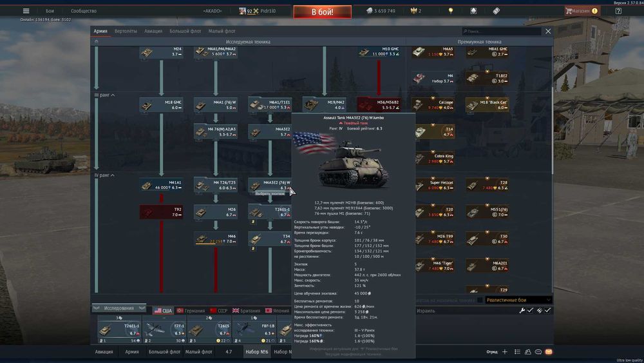This screenshot has width=644, height=363.
Task: Toggle auto-repair check next to wrench
Action: click(530, 310)
